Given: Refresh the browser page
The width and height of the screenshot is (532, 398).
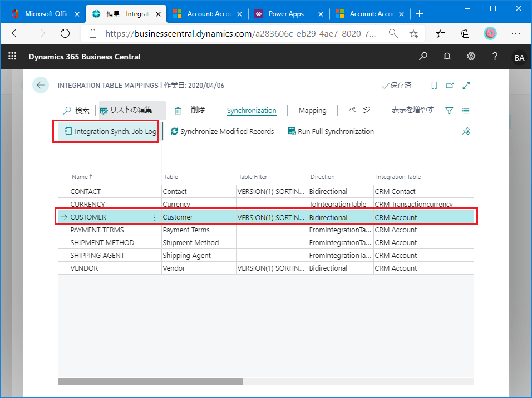Looking at the screenshot, I should click(x=65, y=33).
